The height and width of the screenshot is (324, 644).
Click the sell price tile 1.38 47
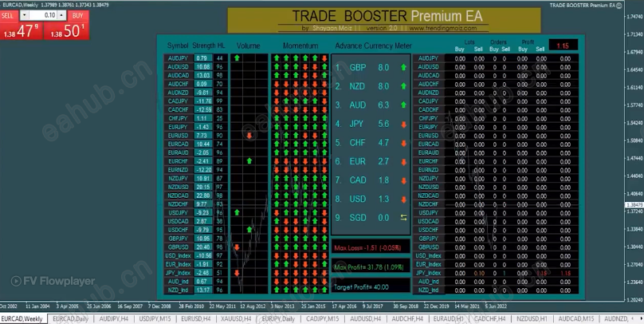22,31
